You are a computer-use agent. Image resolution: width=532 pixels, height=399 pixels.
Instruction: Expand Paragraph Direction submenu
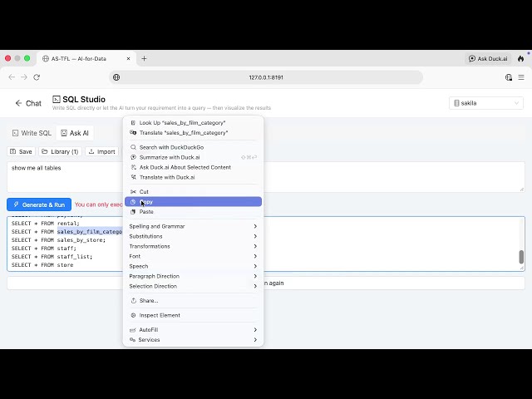[193, 276]
